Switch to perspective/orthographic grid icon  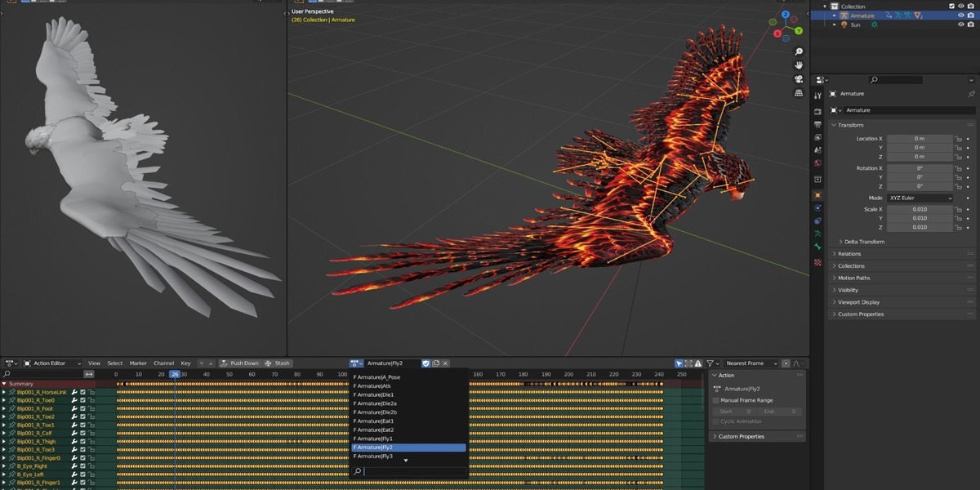point(799,93)
